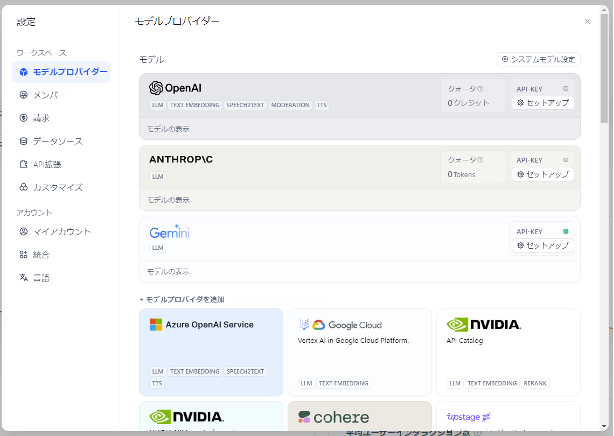This screenshot has height=436, width=614.
Task: Click + モデルプロバイダを追加 heading
Action: [x=182, y=300]
